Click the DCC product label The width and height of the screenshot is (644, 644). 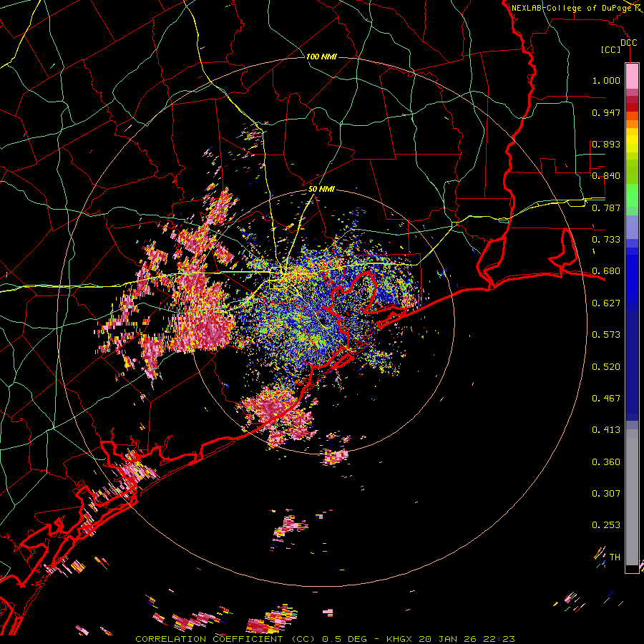pos(628,43)
